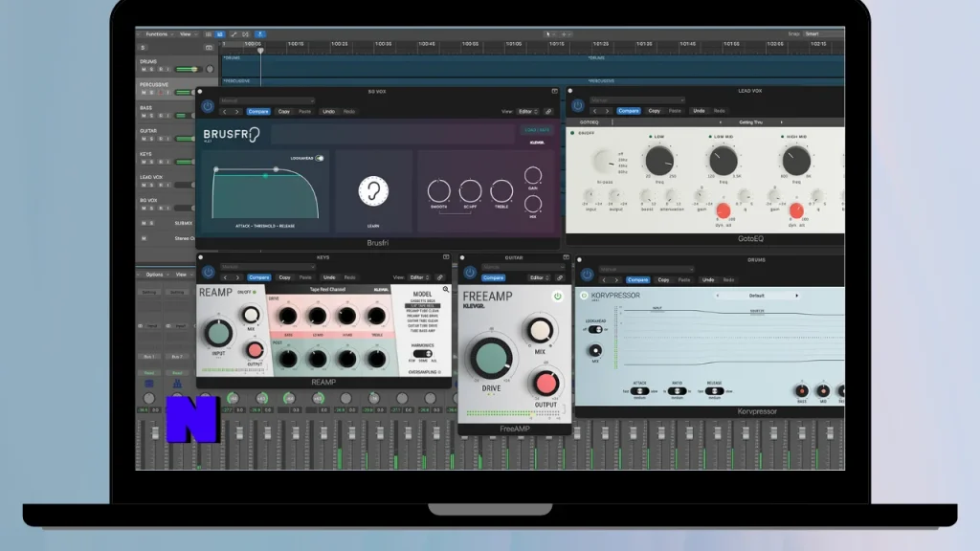Click the FreeAmp DRIVE knob
The height and width of the screenshot is (551, 980).
pos(491,358)
